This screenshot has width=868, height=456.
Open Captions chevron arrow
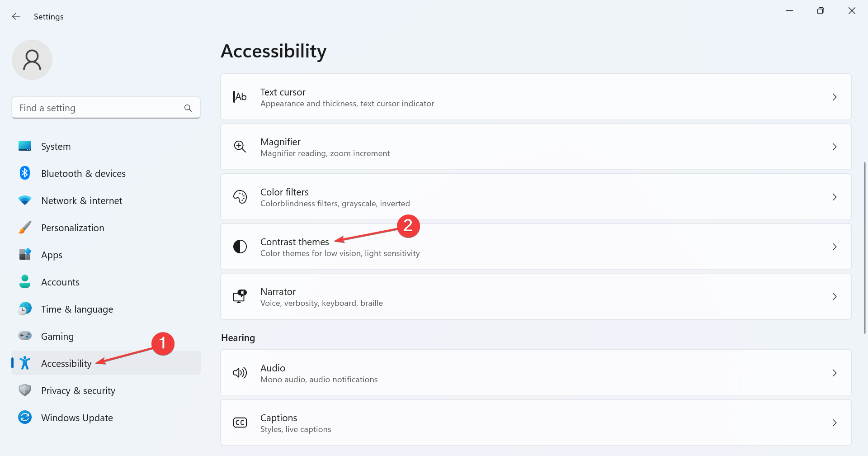835,423
